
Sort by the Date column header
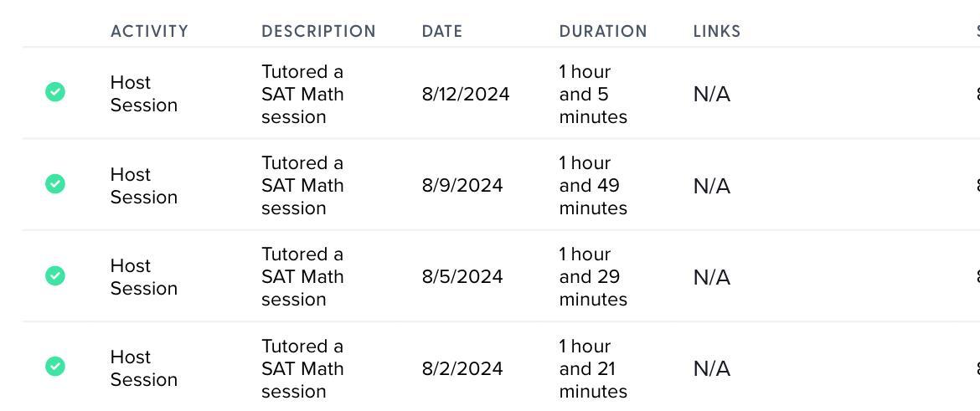tap(442, 31)
